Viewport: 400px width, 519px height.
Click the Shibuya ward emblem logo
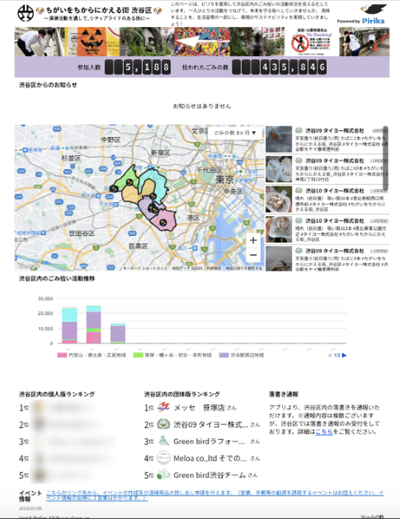25,13
